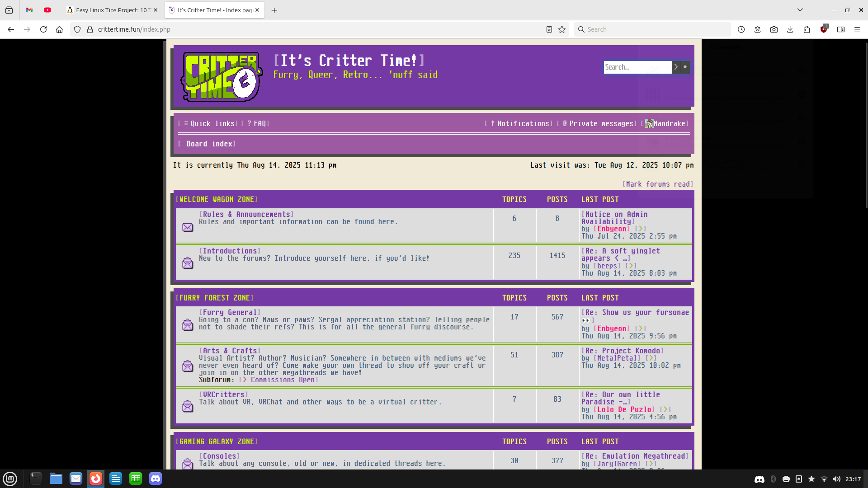Open the Introductions forum link
868x488 pixels.
[x=230, y=251]
